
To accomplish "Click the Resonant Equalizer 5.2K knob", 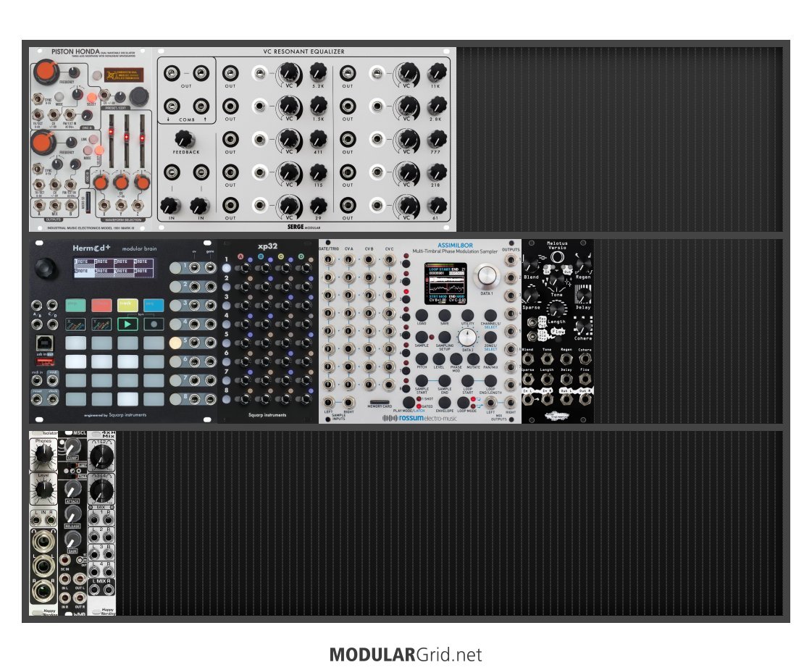I will pyautogui.click(x=318, y=73).
